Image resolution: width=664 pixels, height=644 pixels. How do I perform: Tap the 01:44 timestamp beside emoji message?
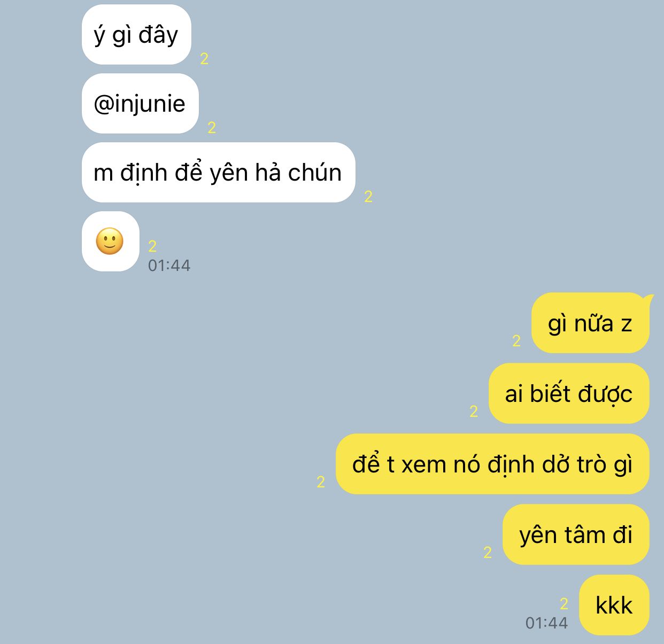169,266
